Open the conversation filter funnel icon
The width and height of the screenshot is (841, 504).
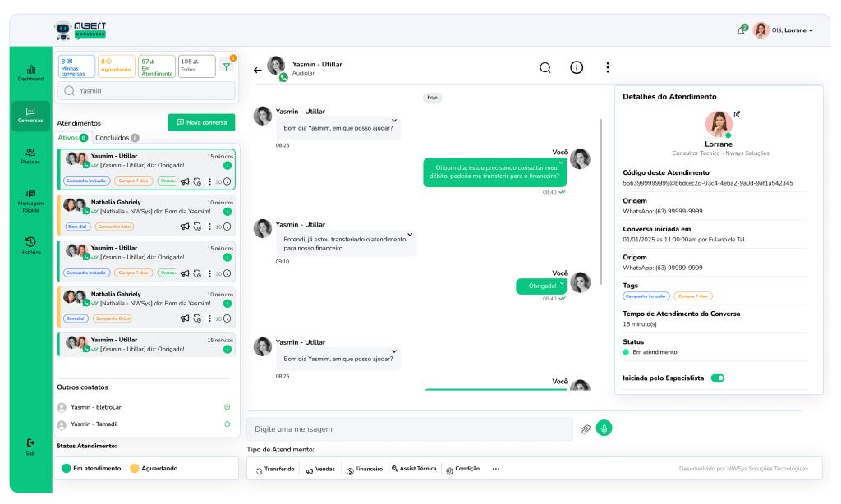pos(227,66)
